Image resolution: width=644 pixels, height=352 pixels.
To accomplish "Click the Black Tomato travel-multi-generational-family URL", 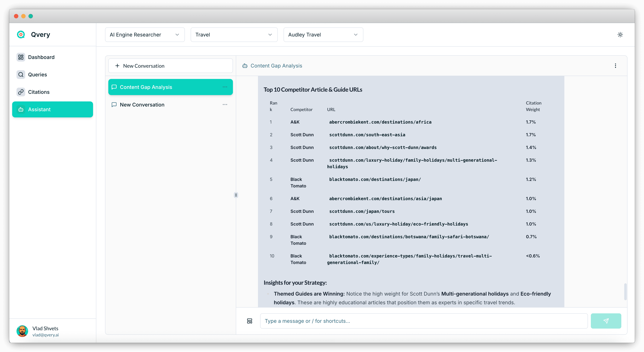I will pos(409,259).
